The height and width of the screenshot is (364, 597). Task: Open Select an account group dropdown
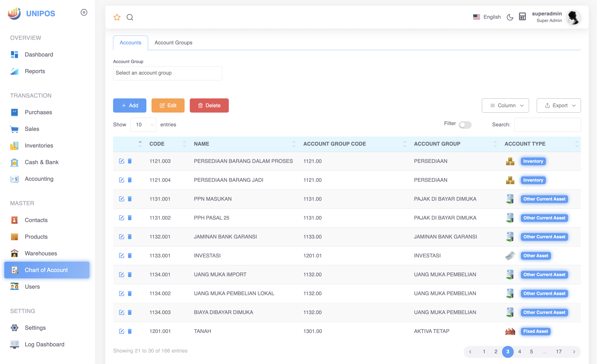click(x=167, y=73)
